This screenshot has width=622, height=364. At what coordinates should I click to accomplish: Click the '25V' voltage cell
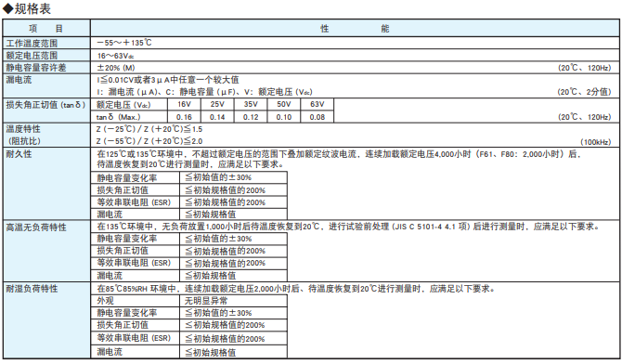coord(217,104)
